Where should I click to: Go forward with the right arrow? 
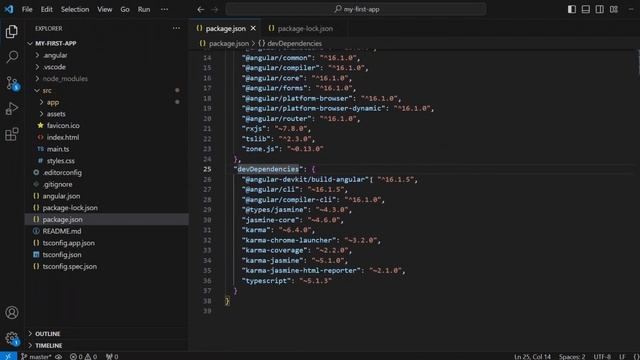(215, 9)
